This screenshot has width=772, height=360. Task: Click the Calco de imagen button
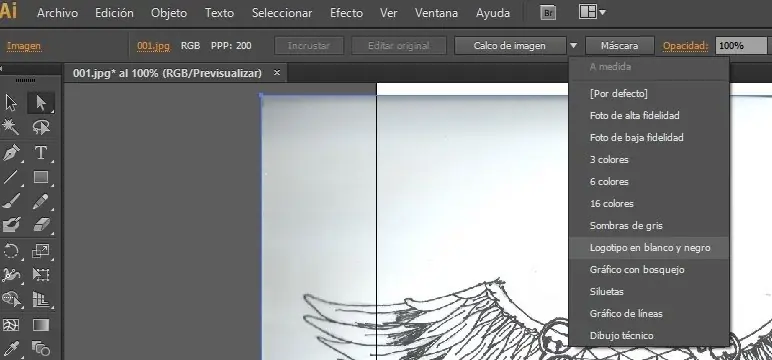pyautogui.click(x=510, y=46)
